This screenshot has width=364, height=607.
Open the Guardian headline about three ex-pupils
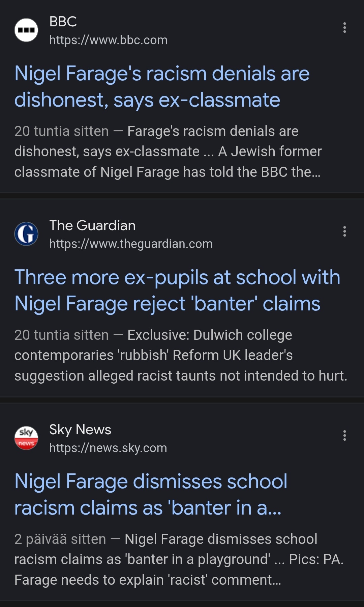[x=177, y=291]
